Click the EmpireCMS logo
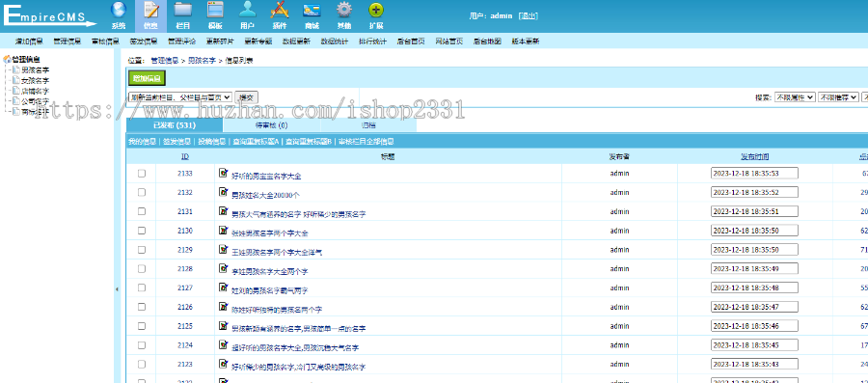 [x=50, y=15]
